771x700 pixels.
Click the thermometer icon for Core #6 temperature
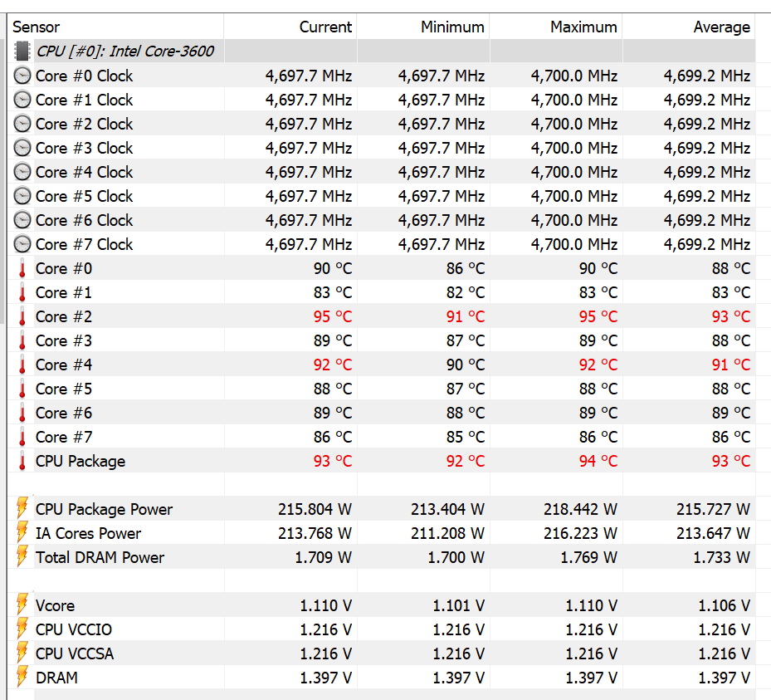click(x=22, y=414)
